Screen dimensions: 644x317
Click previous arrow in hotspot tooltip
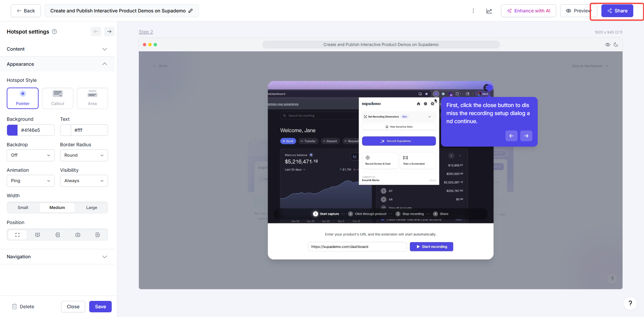point(512,136)
